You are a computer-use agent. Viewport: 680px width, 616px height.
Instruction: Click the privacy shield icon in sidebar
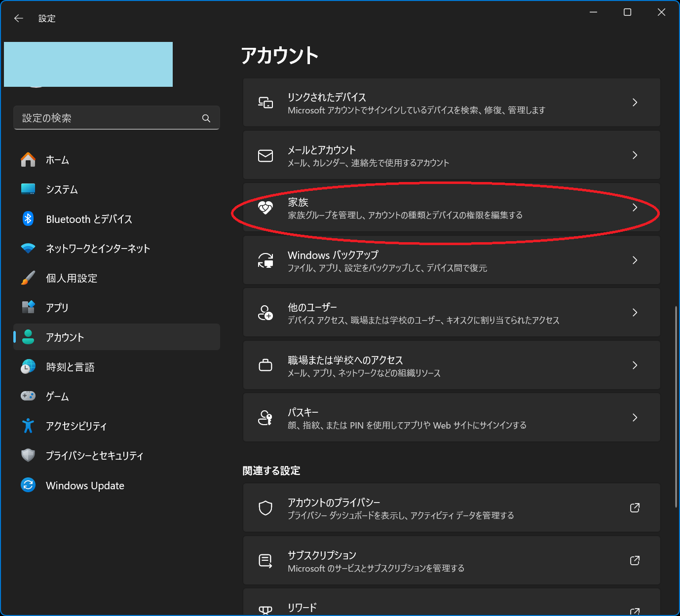click(28, 455)
